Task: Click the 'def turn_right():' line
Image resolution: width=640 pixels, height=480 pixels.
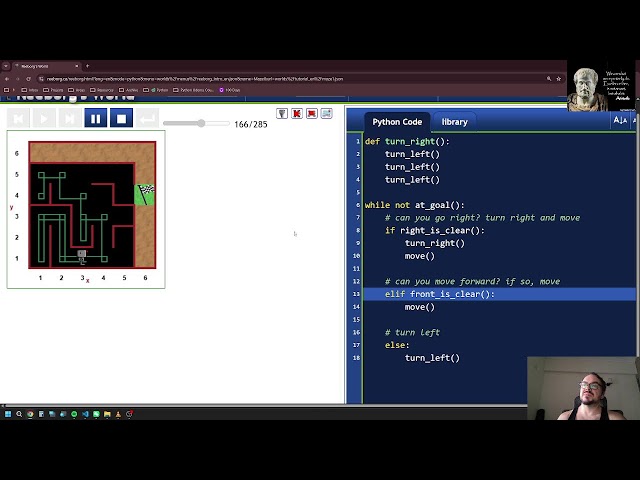Action: 407,141
